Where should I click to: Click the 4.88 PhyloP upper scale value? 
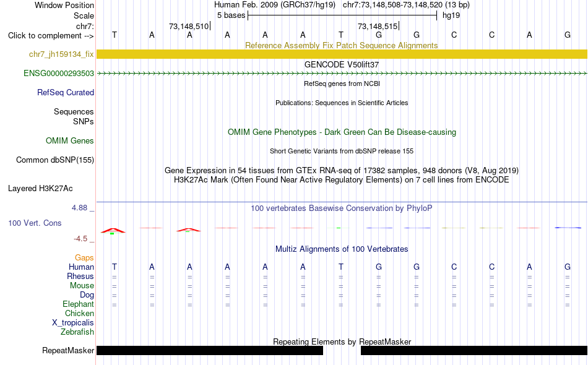click(80, 208)
